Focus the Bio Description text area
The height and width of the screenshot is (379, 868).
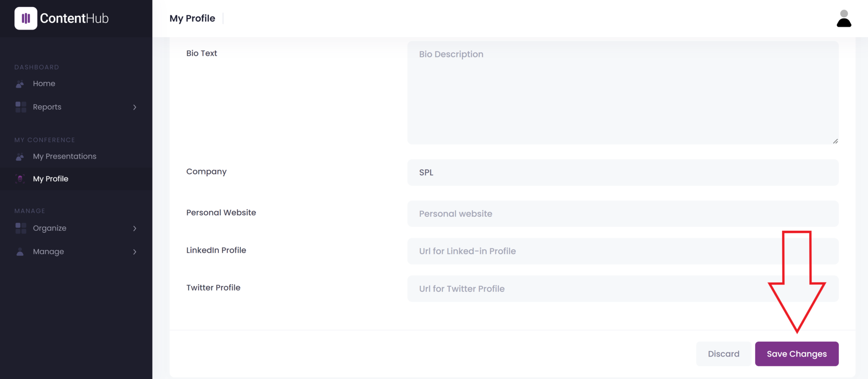pos(623,92)
